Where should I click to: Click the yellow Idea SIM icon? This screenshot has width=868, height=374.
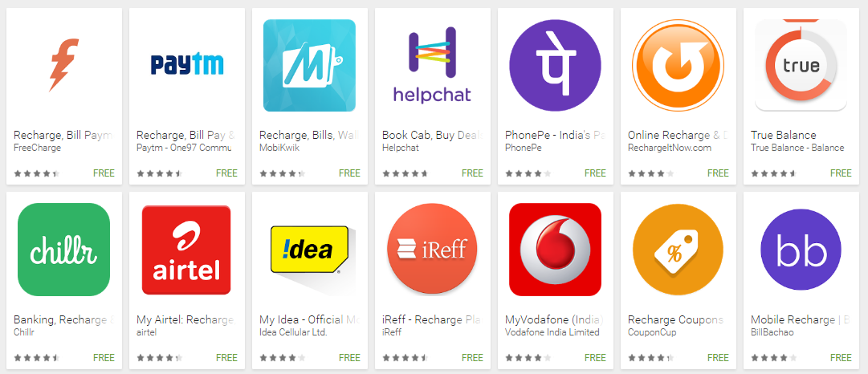(309, 250)
